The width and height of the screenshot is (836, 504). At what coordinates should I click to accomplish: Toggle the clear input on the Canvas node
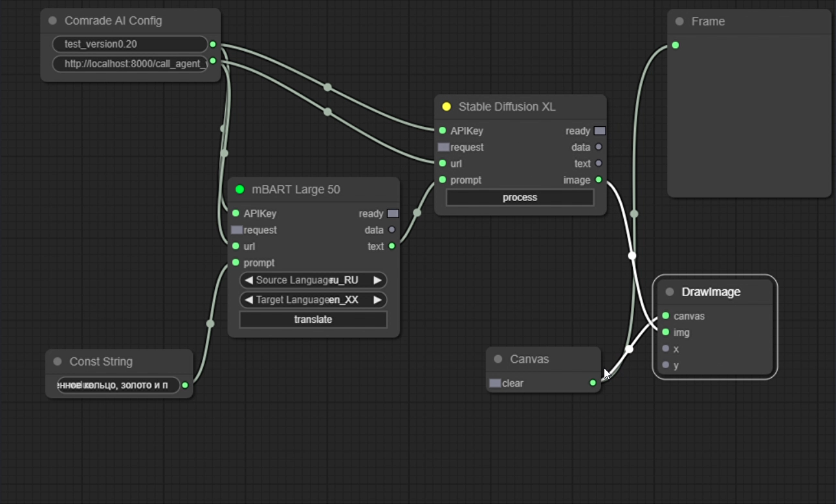click(x=496, y=383)
